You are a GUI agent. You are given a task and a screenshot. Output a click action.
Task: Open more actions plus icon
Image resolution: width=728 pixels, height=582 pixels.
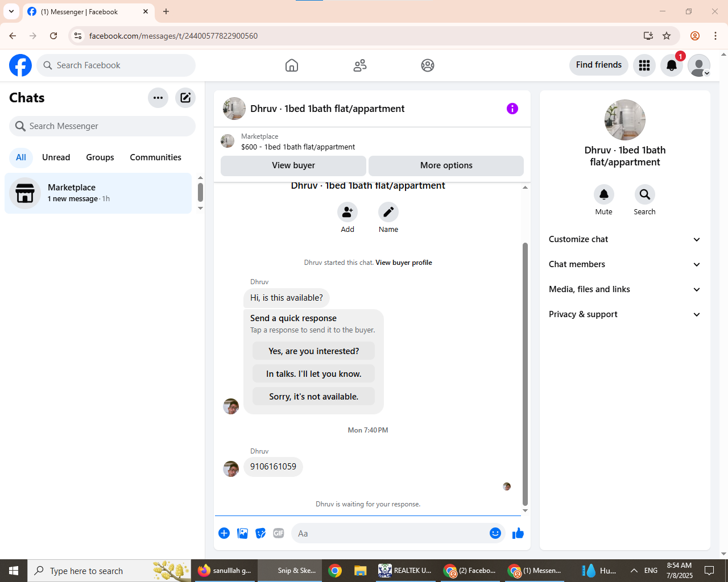coord(224,533)
